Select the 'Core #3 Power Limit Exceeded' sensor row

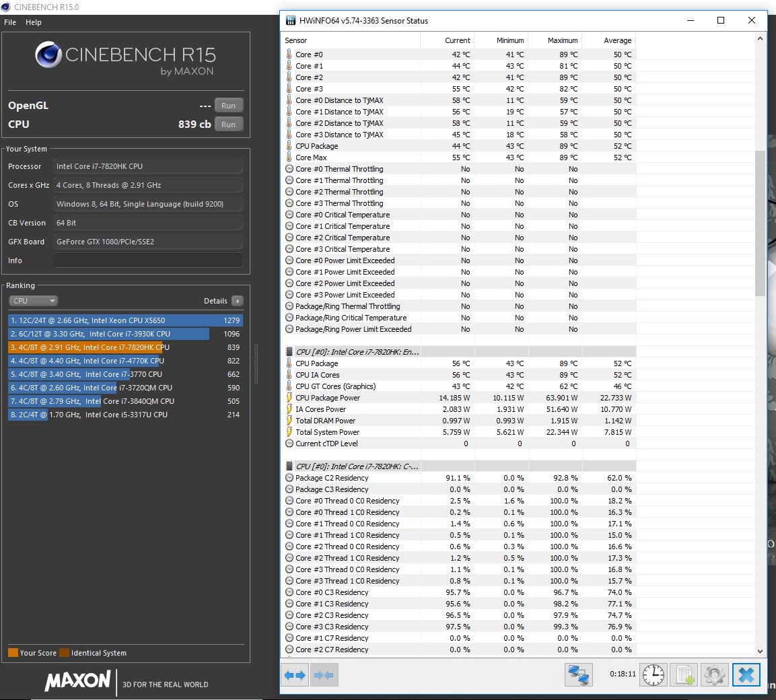(459, 295)
